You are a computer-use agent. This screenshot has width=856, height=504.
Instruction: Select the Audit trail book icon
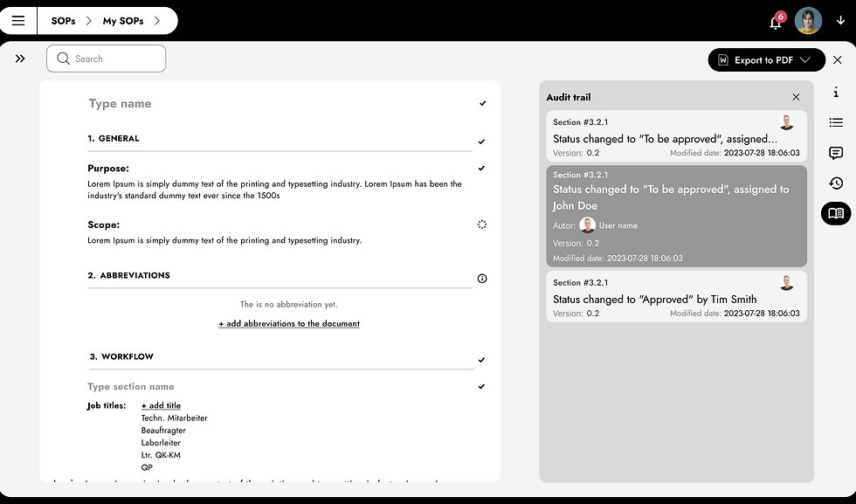836,213
